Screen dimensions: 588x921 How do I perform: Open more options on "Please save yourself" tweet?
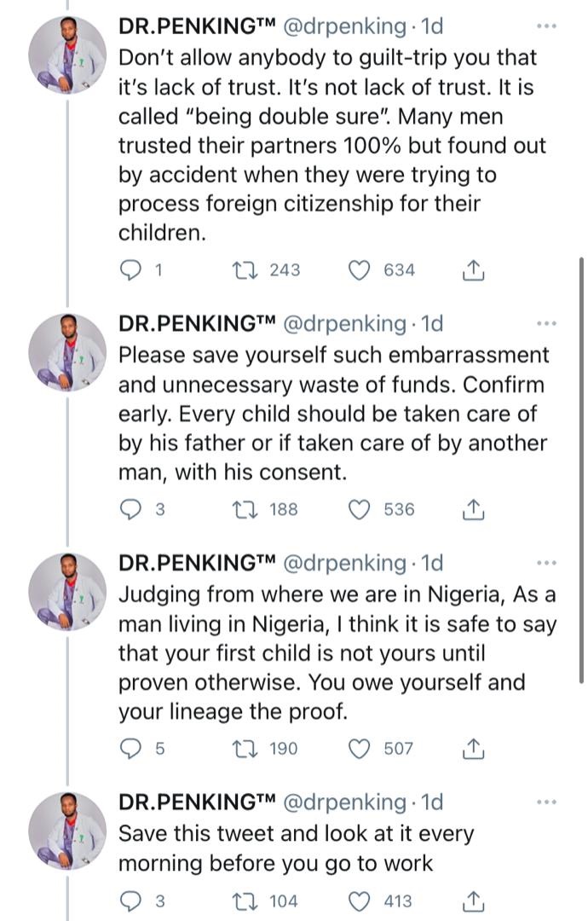click(546, 324)
